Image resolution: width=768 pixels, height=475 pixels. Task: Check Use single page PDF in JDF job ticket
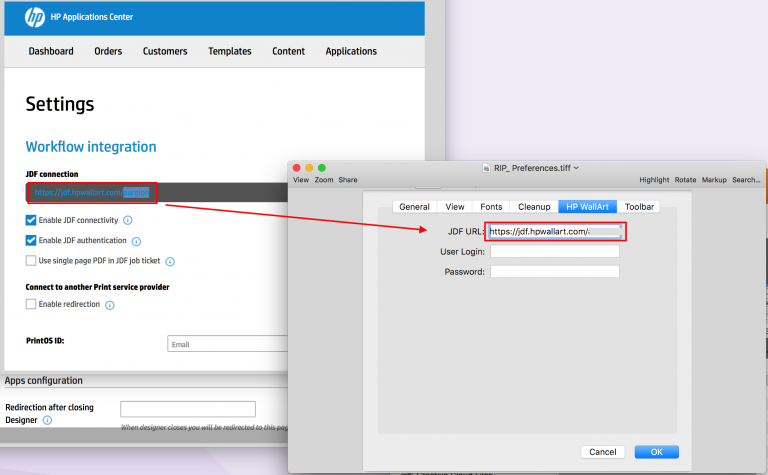pos(31,261)
